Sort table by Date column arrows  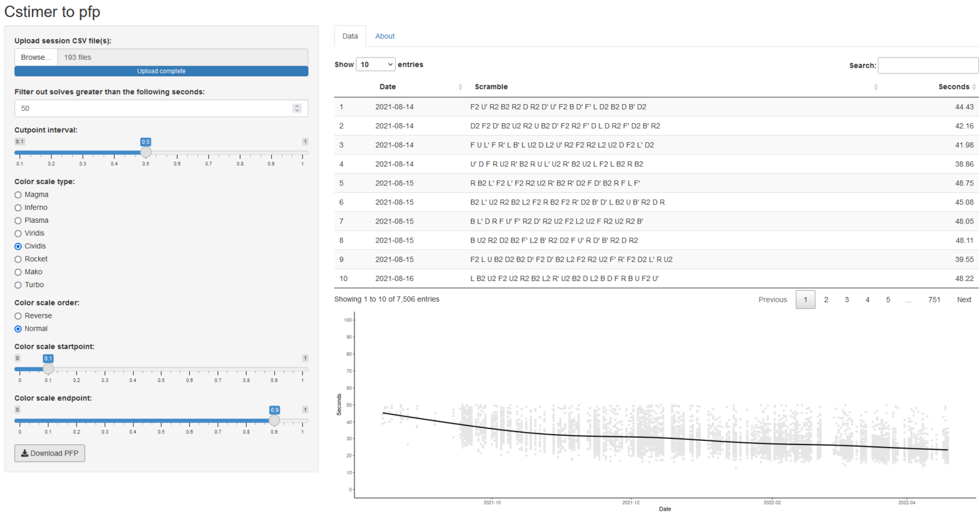[x=460, y=87]
